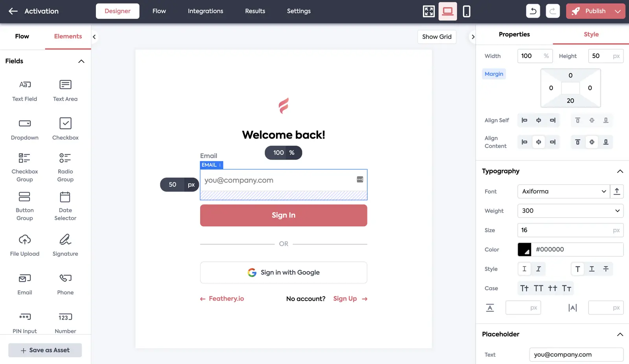
Task: Select the Radio Group element
Action: (65, 168)
